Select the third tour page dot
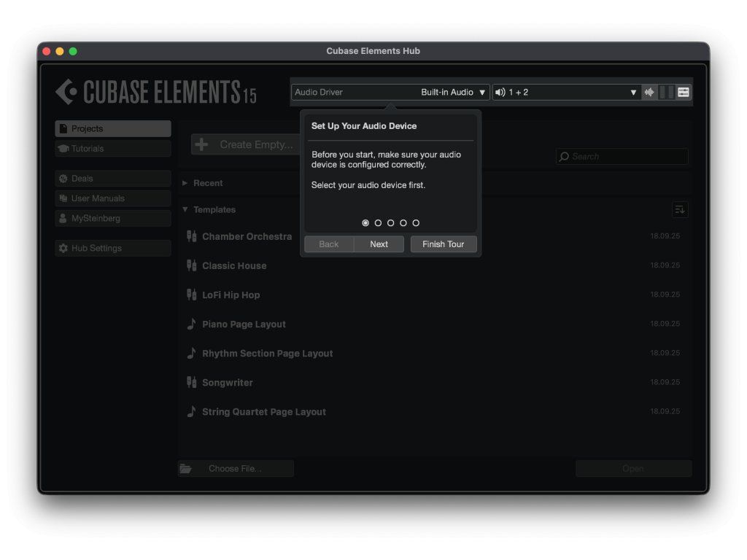This screenshot has height=560, width=747. pos(390,223)
